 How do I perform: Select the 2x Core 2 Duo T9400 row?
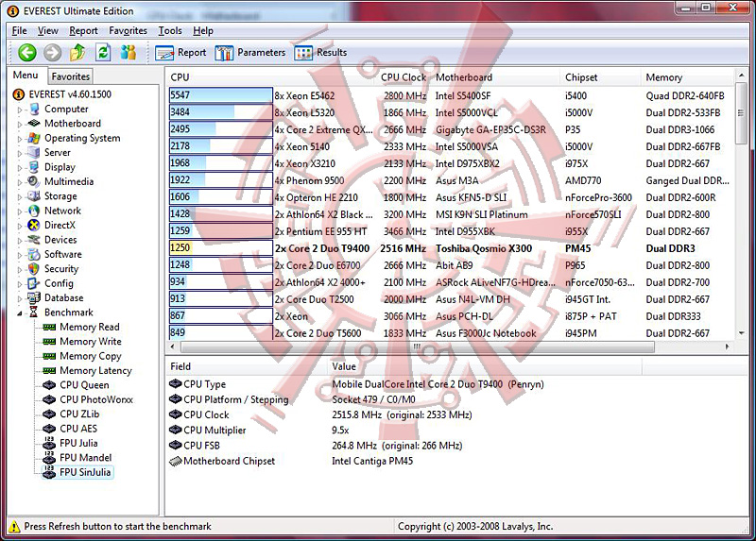coord(450,248)
